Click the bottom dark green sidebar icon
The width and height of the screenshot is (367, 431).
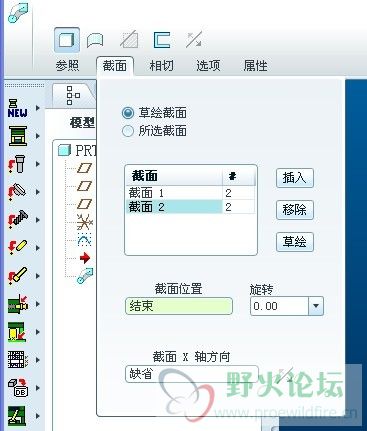point(17,416)
